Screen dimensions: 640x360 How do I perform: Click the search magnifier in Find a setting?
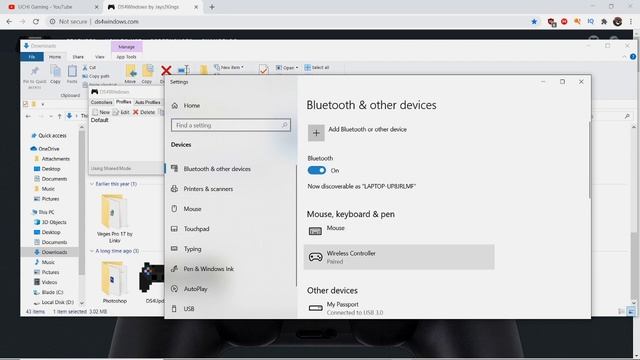click(x=284, y=125)
